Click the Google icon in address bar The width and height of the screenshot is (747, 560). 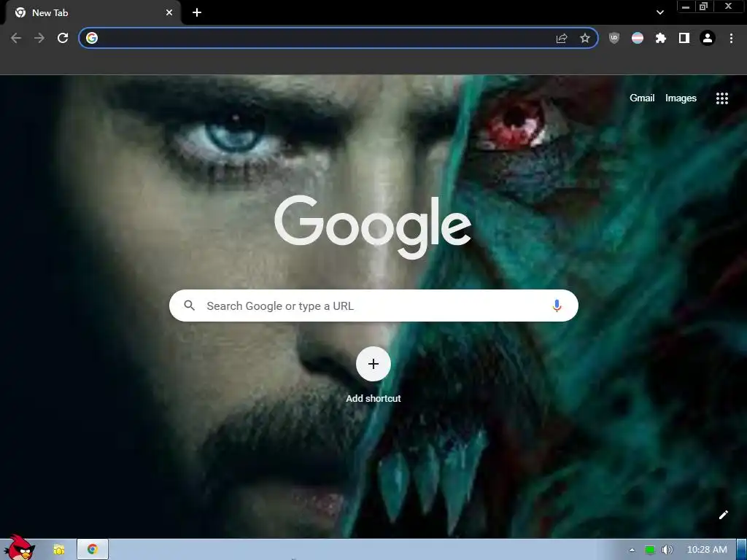point(92,38)
